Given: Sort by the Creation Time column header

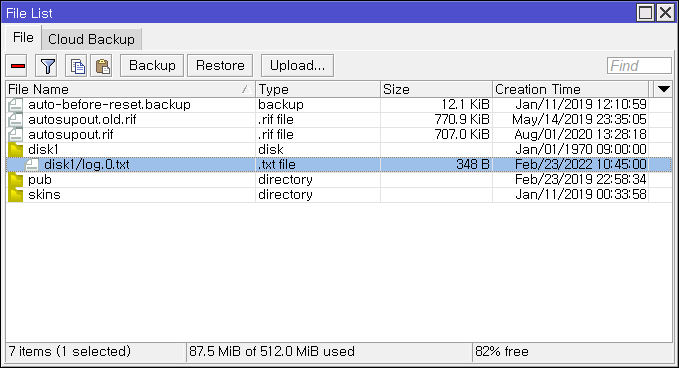Looking at the screenshot, I should coord(570,89).
